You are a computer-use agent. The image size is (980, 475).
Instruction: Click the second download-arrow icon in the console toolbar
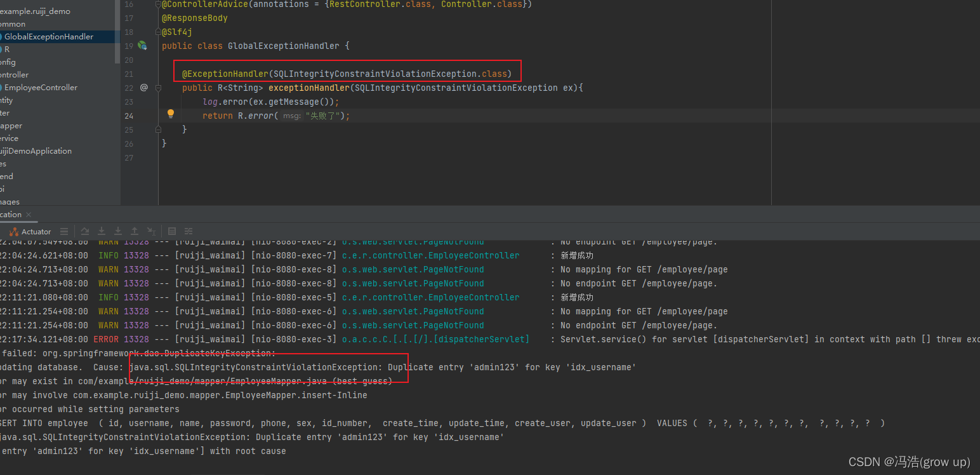(x=118, y=231)
